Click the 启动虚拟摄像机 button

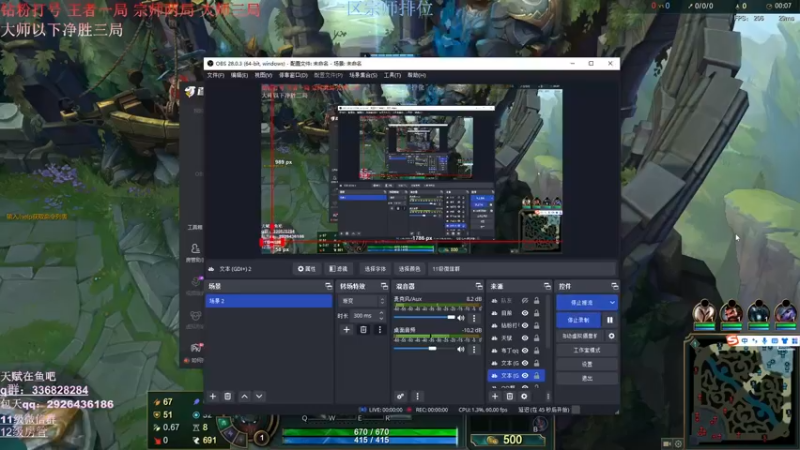pyautogui.click(x=580, y=336)
